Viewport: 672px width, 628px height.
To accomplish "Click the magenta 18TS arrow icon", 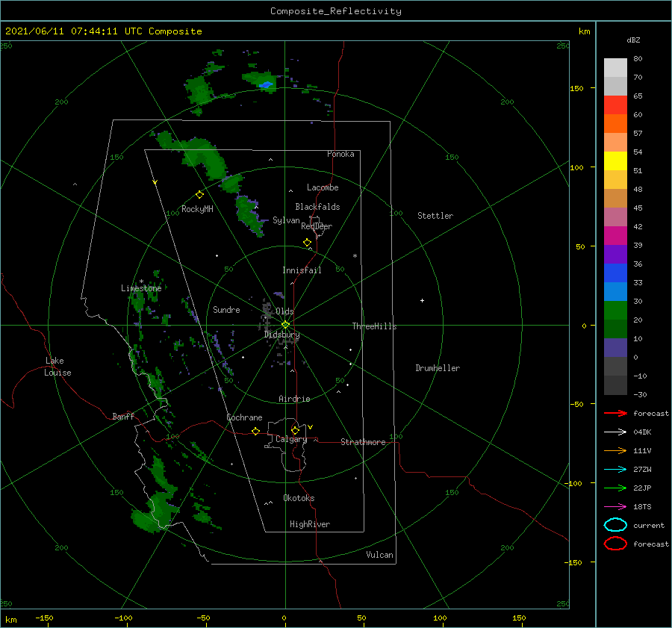I will [615, 507].
